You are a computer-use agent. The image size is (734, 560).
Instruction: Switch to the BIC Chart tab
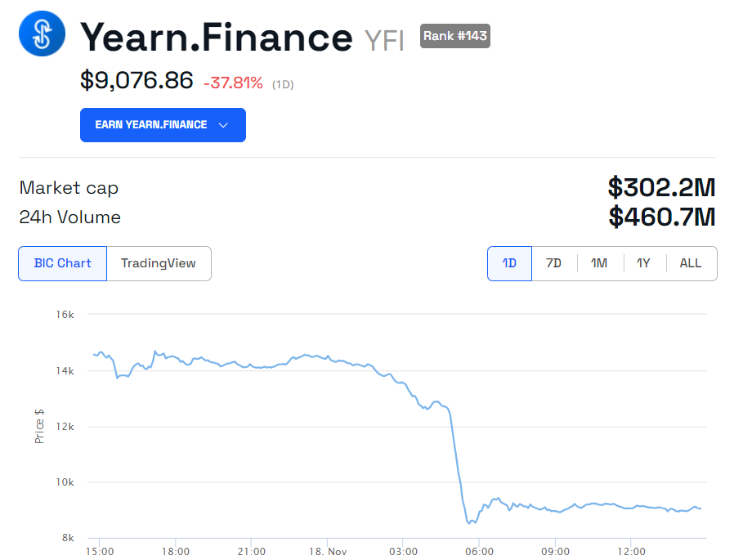coord(63,263)
